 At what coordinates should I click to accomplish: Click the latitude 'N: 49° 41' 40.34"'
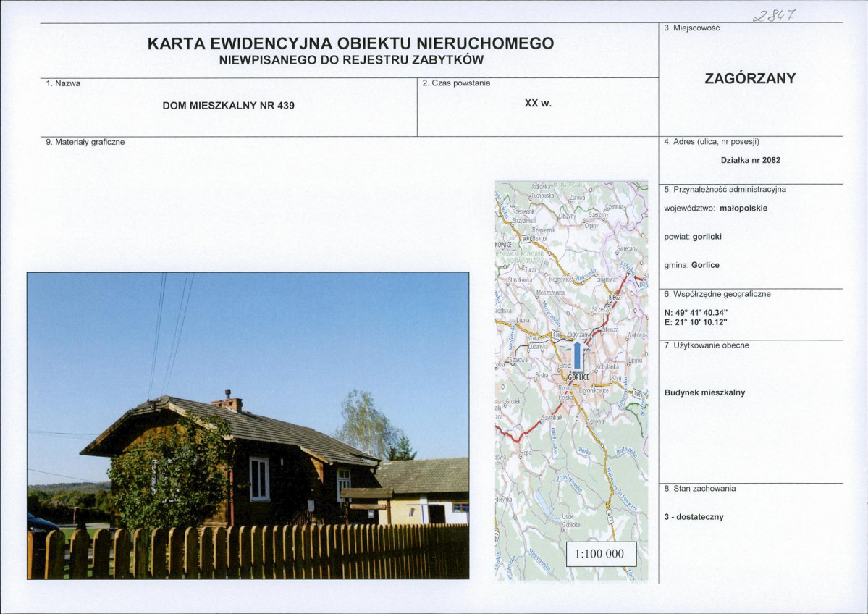click(696, 312)
